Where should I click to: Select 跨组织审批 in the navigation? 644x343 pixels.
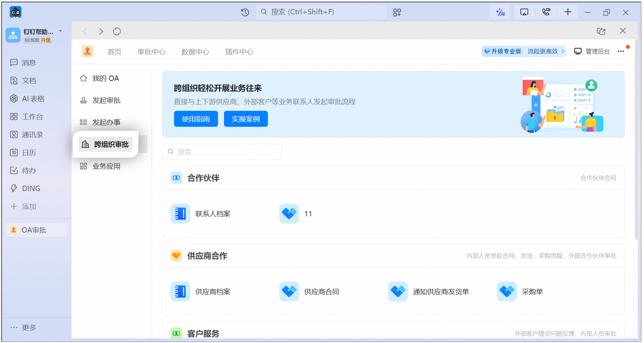click(x=106, y=144)
